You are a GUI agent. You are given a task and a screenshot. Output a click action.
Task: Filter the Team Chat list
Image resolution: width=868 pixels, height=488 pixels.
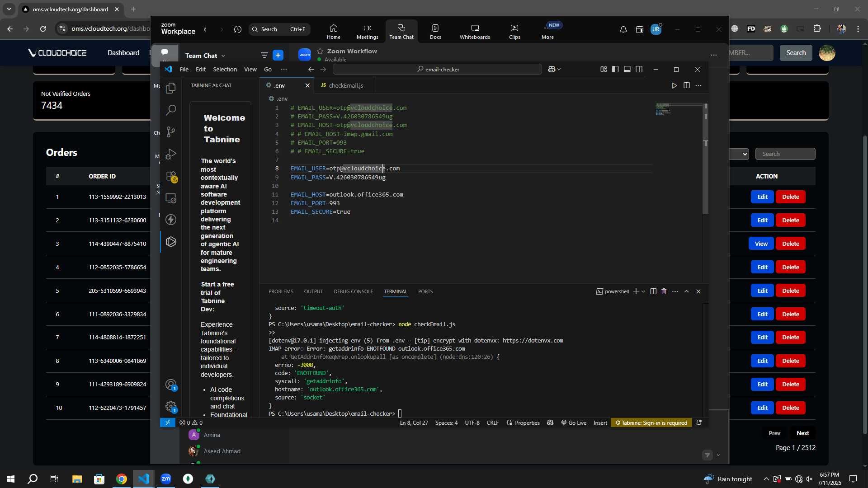point(264,55)
